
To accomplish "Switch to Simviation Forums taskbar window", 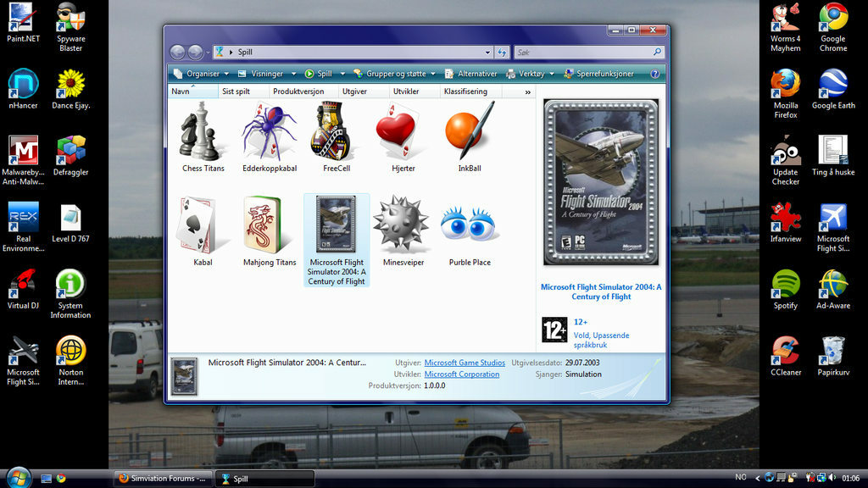I will (163, 479).
